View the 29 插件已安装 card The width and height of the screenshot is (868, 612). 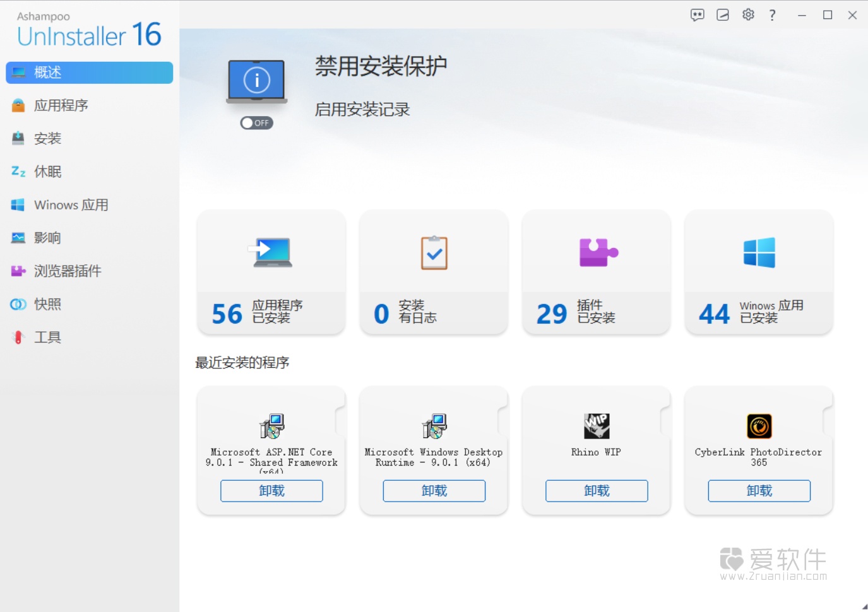[596, 273]
